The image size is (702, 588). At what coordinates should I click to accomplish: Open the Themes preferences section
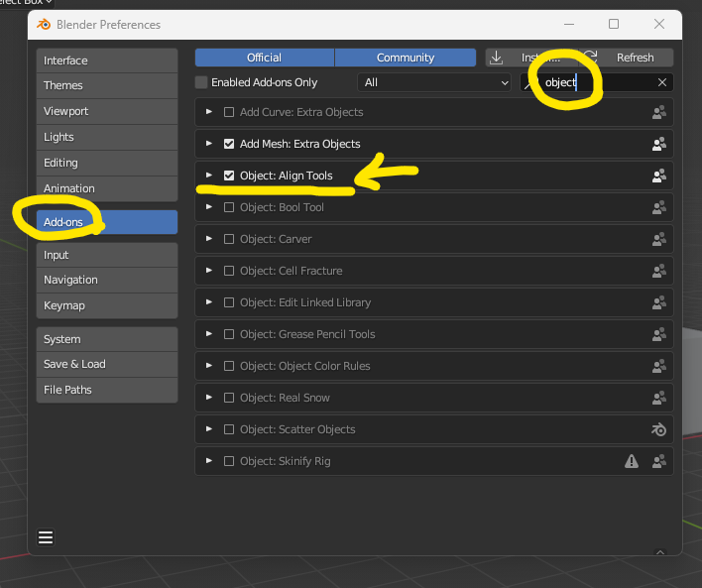point(107,85)
